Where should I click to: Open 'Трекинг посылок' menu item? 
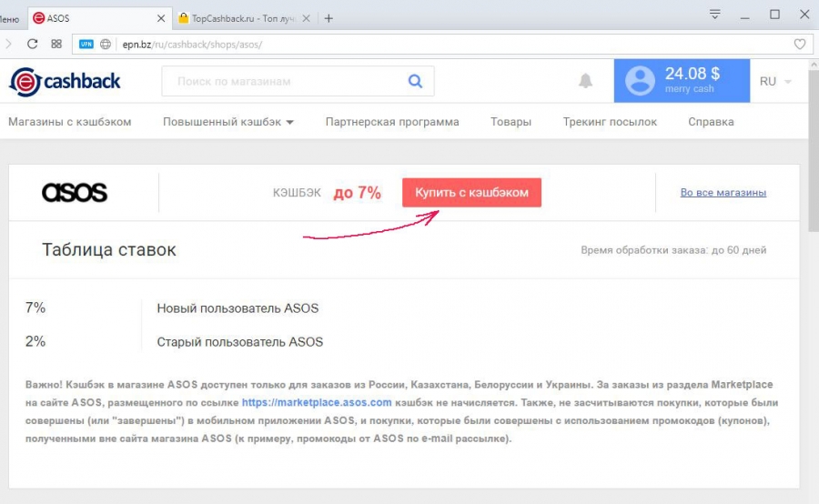(x=610, y=122)
